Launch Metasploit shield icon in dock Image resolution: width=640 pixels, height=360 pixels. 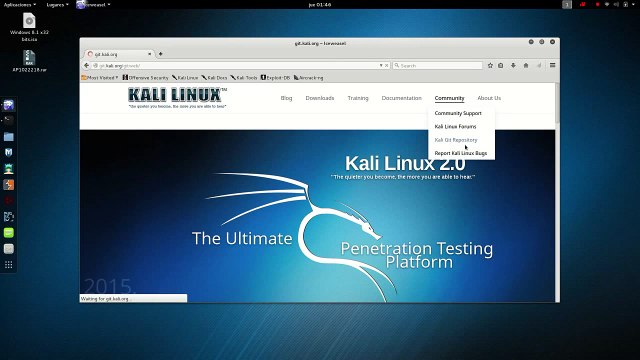(9, 152)
